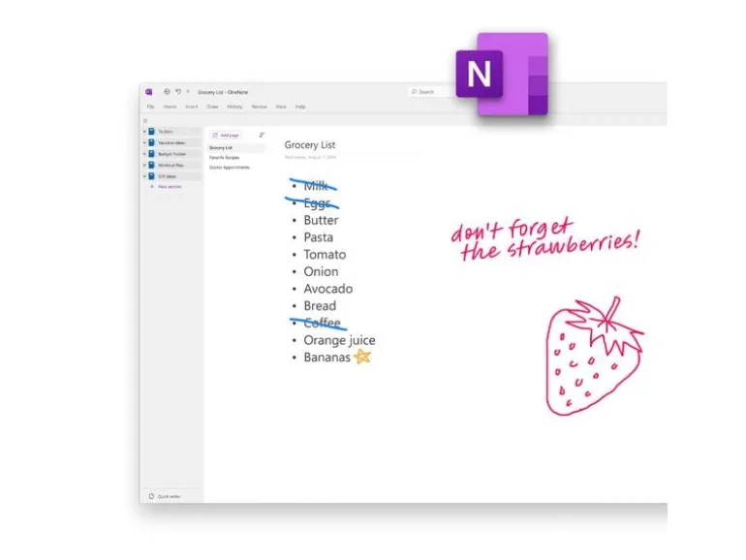
Task: Click the Add page button
Action: pyautogui.click(x=226, y=135)
